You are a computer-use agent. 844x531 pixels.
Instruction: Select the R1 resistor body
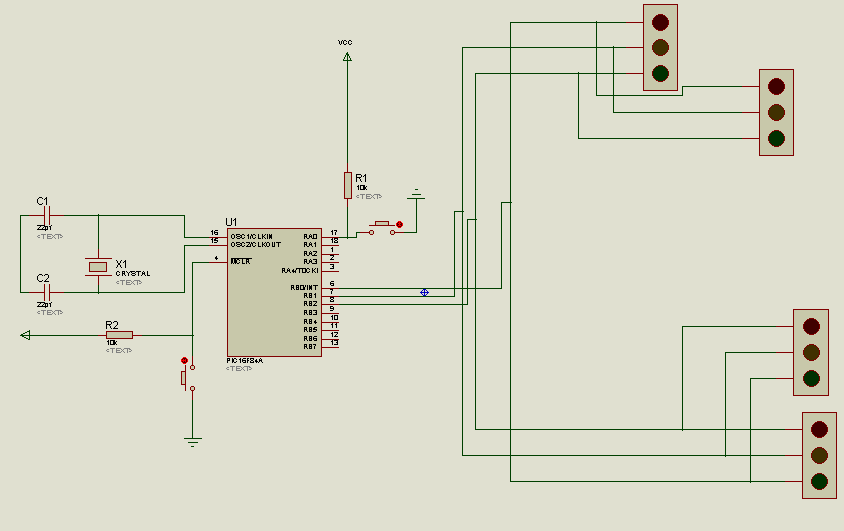pyautogui.click(x=348, y=186)
